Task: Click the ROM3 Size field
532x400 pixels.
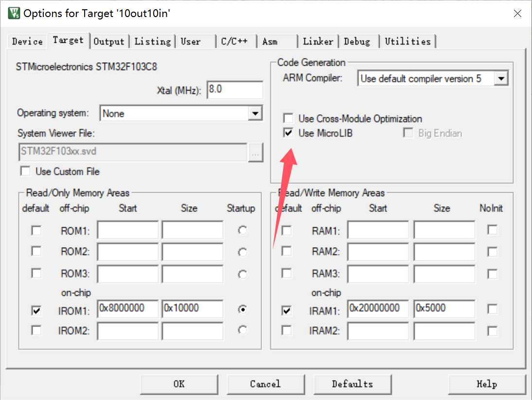Action: pyautogui.click(x=193, y=273)
